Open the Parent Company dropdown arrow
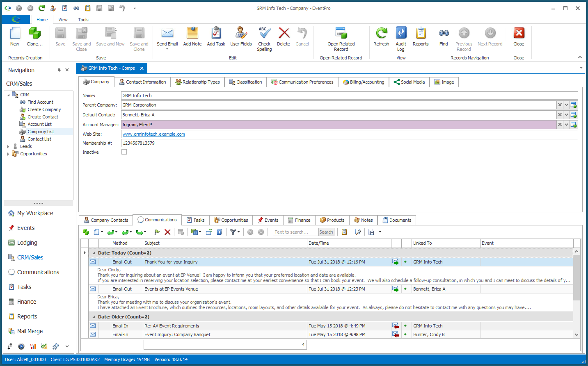The width and height of the screenshot is (588, 366). 566,105
